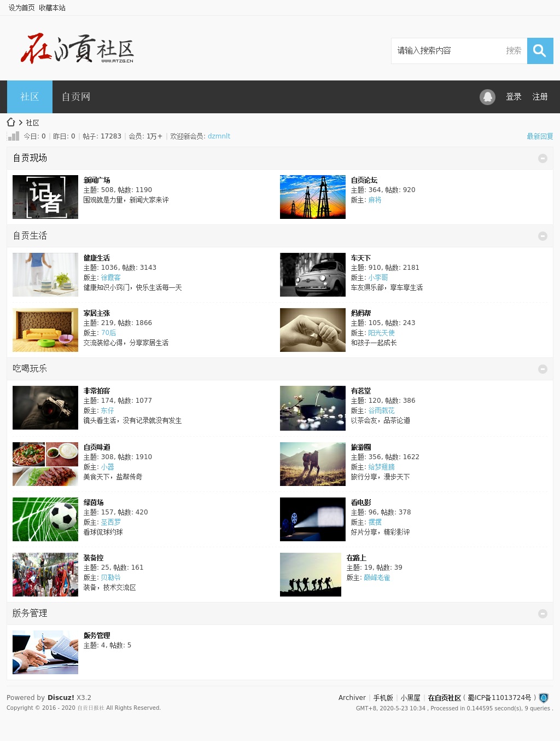Viewport: 560px width, 741px height.
Task: Click the Archiver footer link
Action: click(x=352, y=698)
